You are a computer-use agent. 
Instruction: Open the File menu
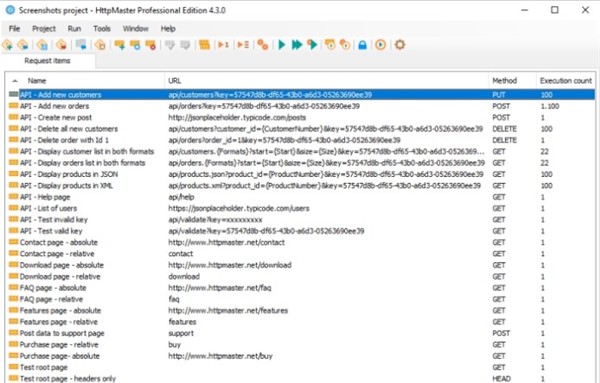coord(15,29)
